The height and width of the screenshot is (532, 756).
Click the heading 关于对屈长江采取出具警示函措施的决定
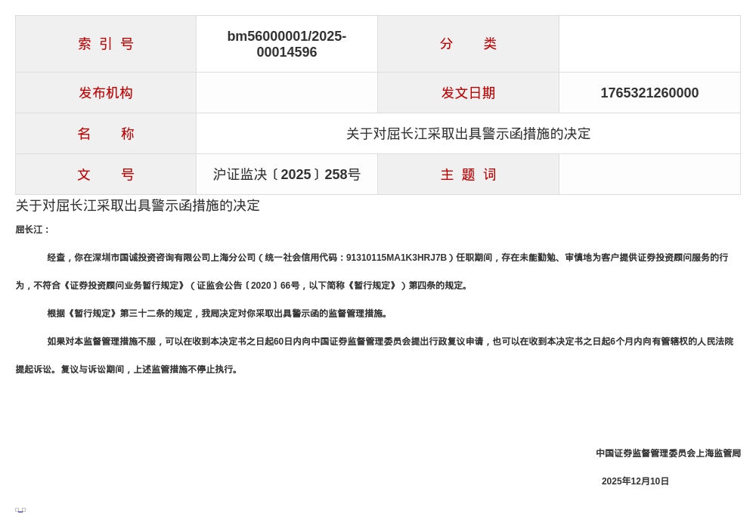[138, 205]
